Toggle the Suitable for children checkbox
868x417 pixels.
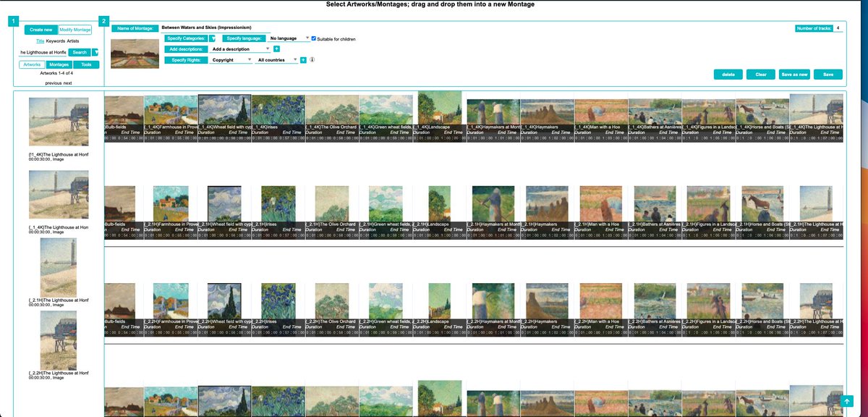tap(313, 38)
